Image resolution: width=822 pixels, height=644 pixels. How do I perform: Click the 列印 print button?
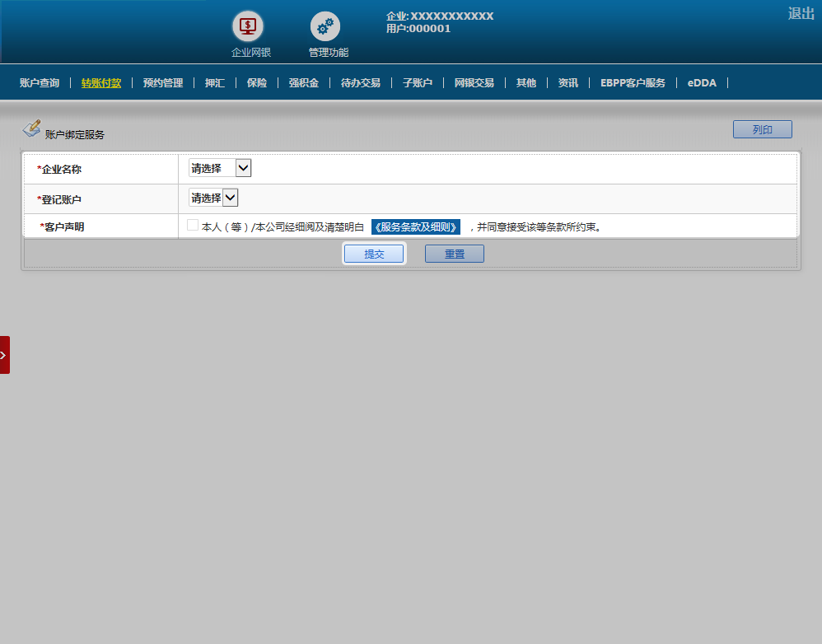[762, 129]
